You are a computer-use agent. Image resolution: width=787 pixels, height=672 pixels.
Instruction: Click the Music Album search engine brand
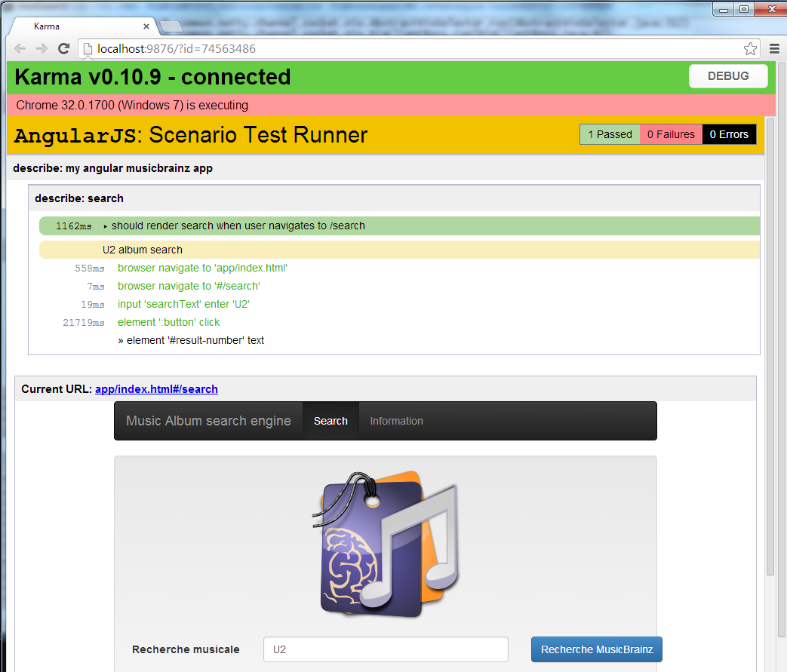208,421
